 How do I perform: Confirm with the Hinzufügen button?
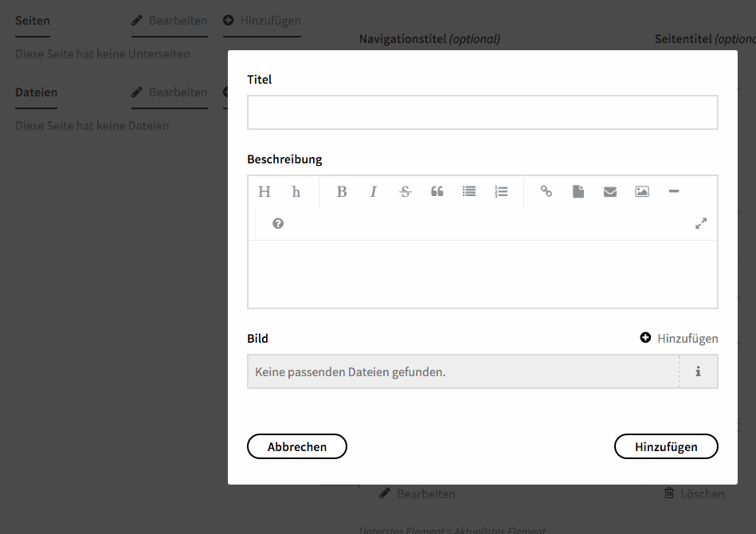click(666, 447)
